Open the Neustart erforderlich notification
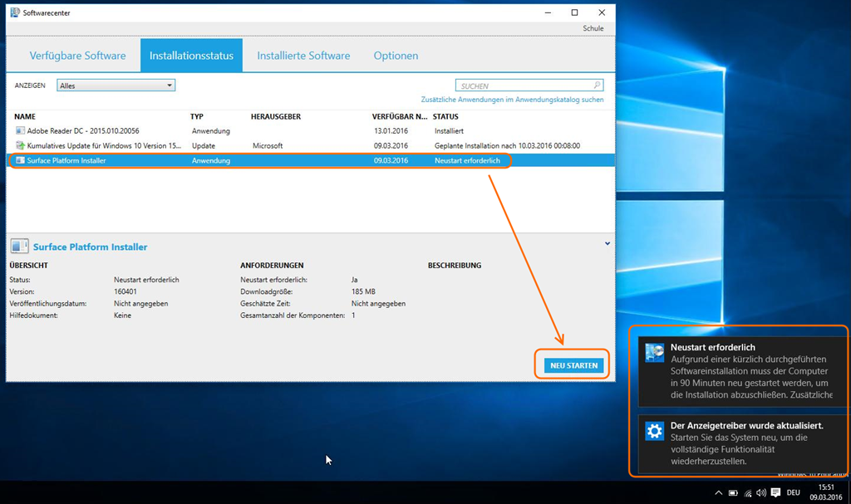This screenshot has width=851, height=504. (738, 371)
